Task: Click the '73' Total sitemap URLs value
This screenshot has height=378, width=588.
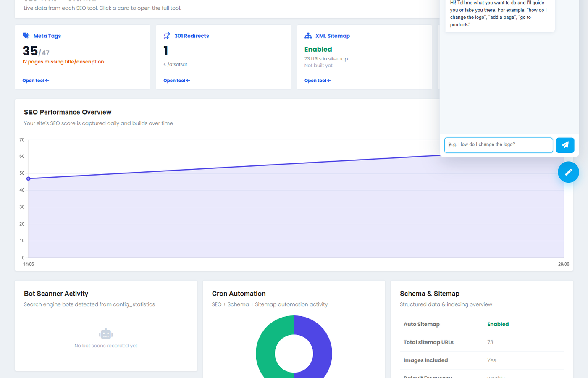Action: (x=490, y=342)
